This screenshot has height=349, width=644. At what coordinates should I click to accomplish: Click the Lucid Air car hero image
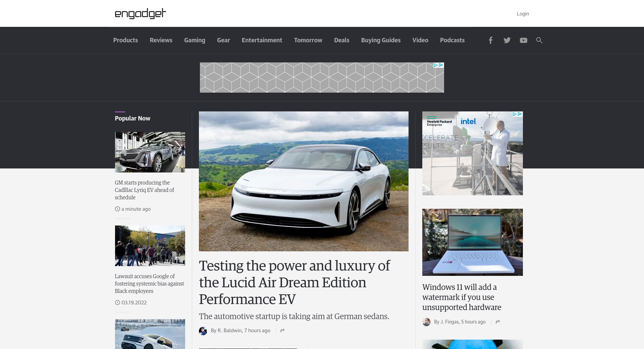304,181
